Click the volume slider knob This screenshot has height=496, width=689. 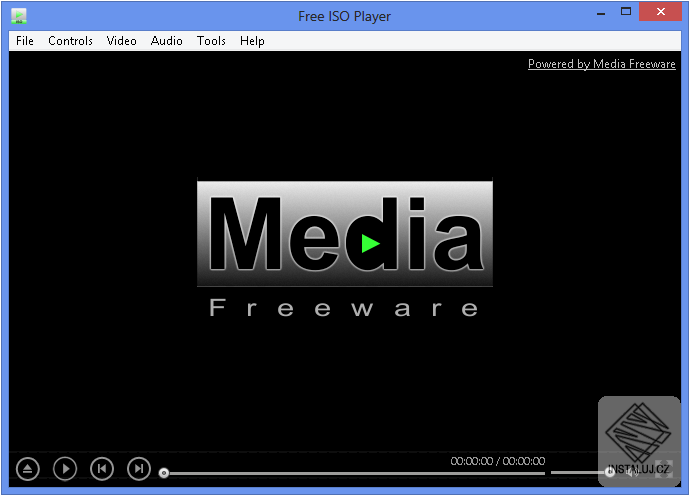tap(609, 472)
